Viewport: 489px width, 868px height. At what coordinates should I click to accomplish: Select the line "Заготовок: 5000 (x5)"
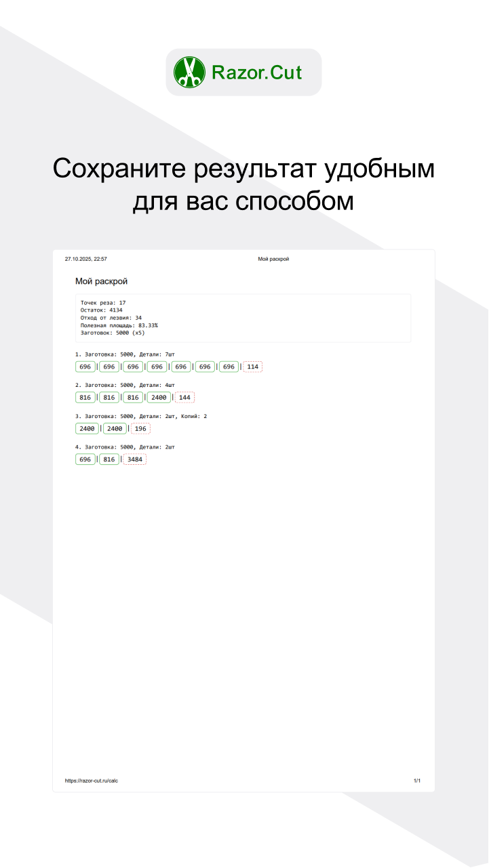[113, 333]
